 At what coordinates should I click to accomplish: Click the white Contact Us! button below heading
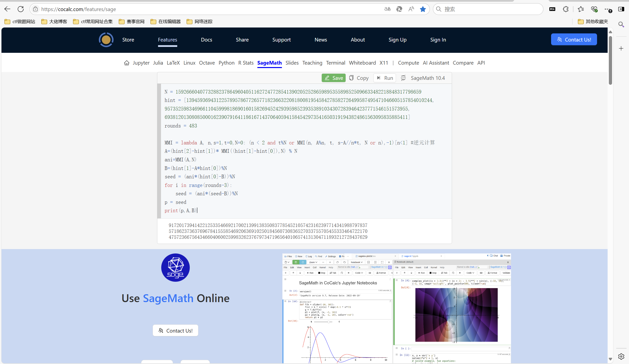(175, 331)
